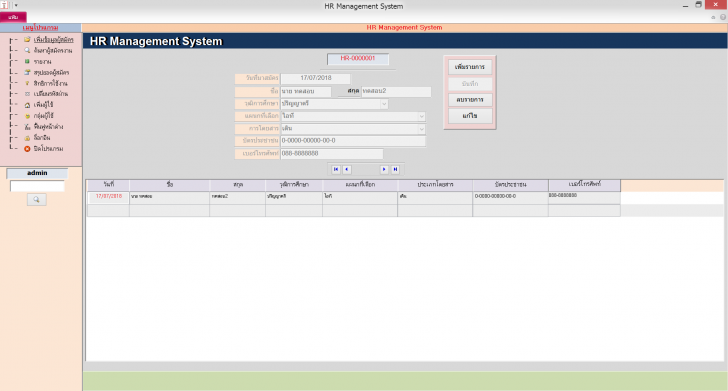Open the รายงาน report menu icon
The height and width of the screenshot is (391, 728).
click(x=27, y=61)
